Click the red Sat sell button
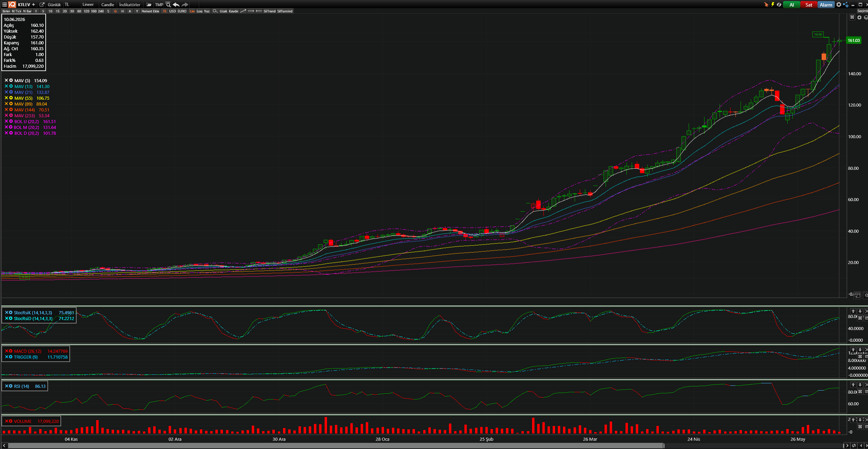The image size is (868, 449). tap(809, 4)
